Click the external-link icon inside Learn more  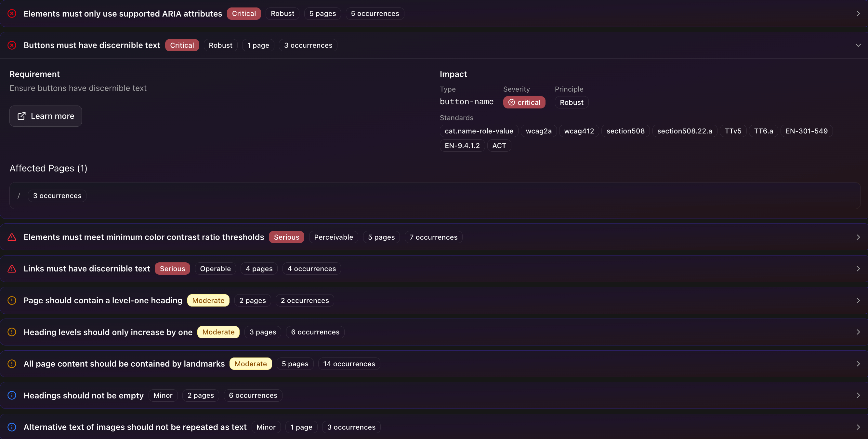tap(21, 116)
